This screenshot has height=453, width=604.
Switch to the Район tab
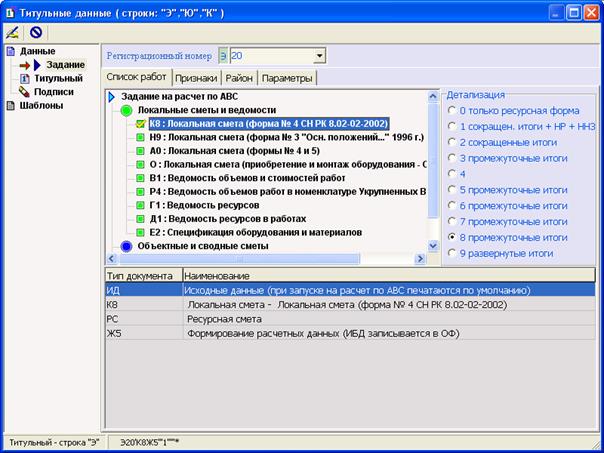(239, 78)
